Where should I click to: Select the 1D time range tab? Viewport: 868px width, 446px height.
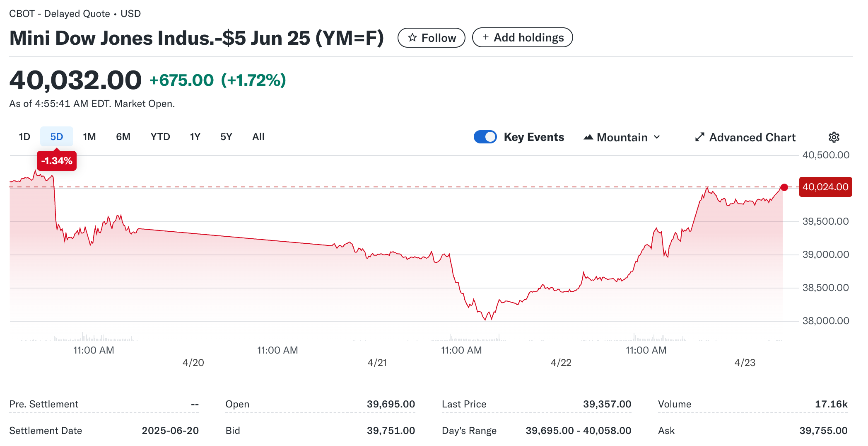24,137
